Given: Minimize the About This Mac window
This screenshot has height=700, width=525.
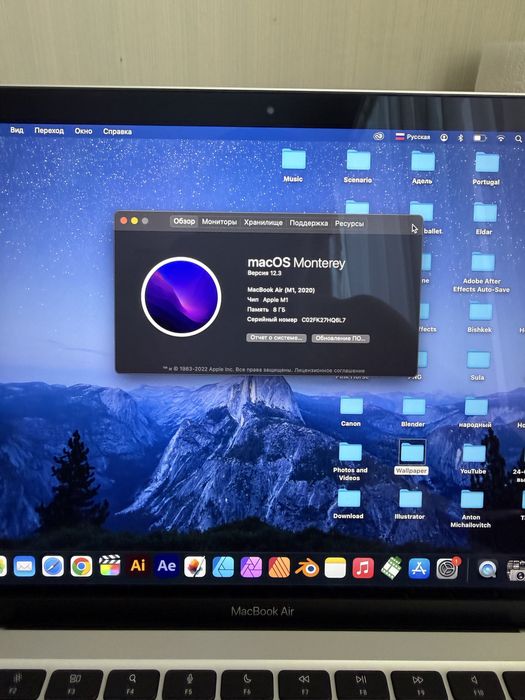Looking at the screenshot, I should pos(134,221).
